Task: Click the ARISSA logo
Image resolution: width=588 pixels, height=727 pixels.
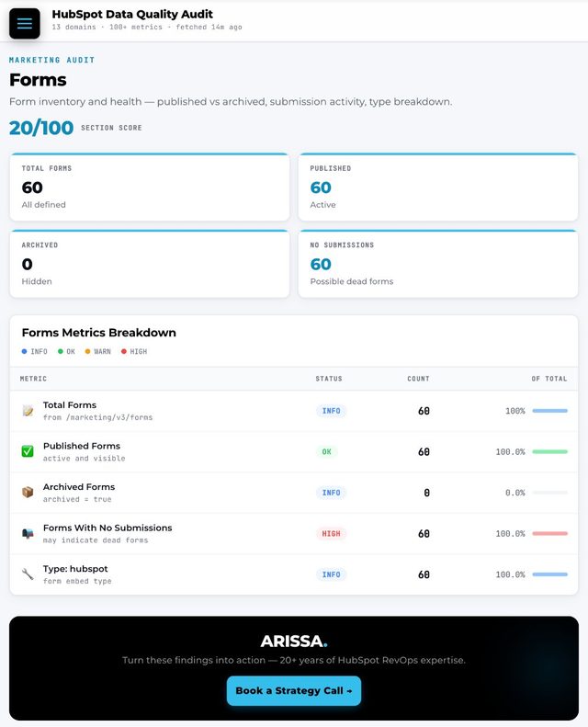Action: [294, 642]
